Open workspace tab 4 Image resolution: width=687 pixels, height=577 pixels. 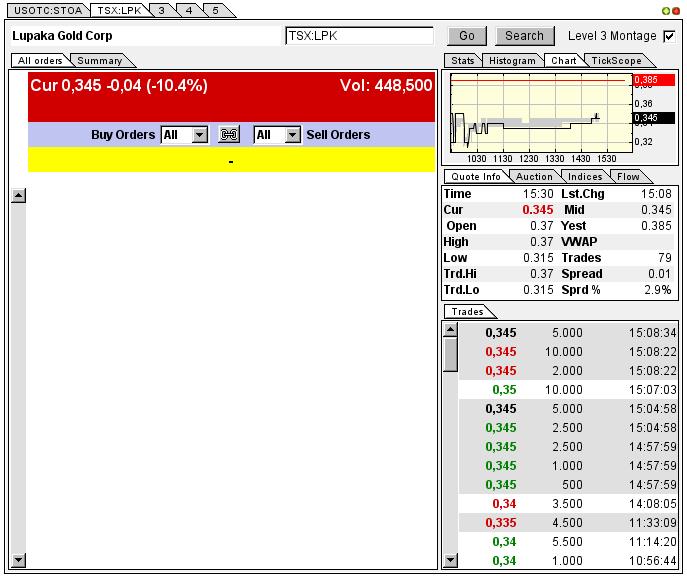click(189, 11)
